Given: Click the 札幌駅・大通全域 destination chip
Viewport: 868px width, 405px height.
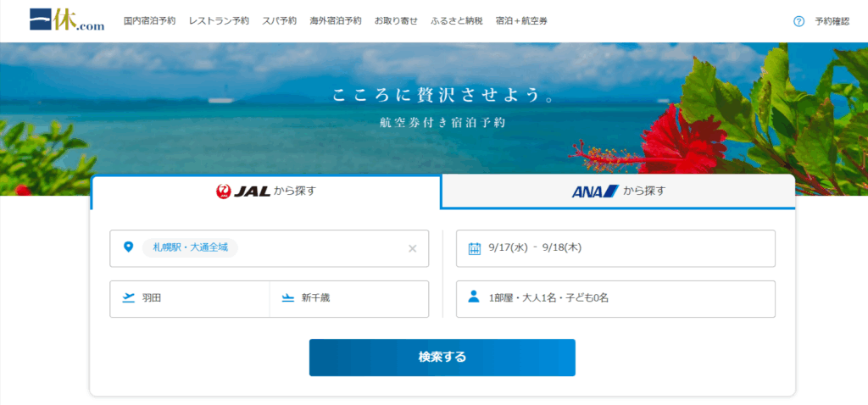Looking at the screenshot, I should coord(190,247).
